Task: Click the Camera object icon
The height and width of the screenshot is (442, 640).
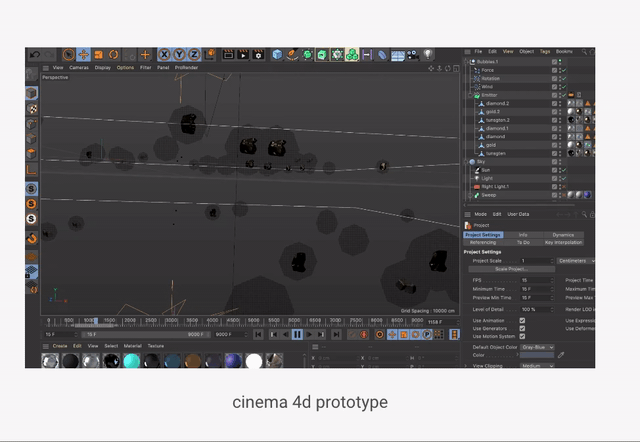Action: [x=413, y=55]
